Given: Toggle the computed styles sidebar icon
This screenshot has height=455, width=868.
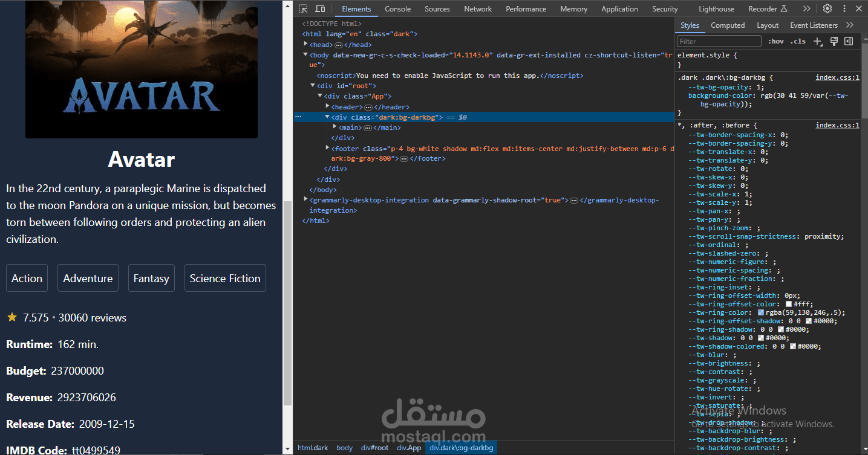Looking at the screenshot, I should point(849,41).
